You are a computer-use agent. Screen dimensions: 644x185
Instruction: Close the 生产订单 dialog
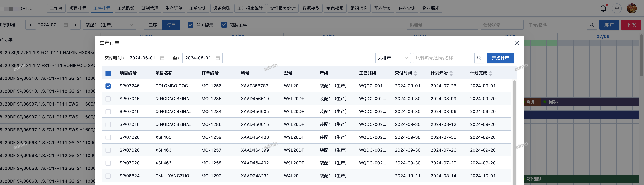coord(517,43)
